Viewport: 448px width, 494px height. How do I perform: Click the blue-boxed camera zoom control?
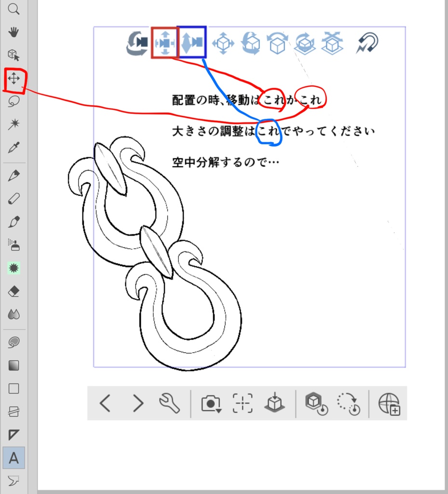click(x=194, y=42)
